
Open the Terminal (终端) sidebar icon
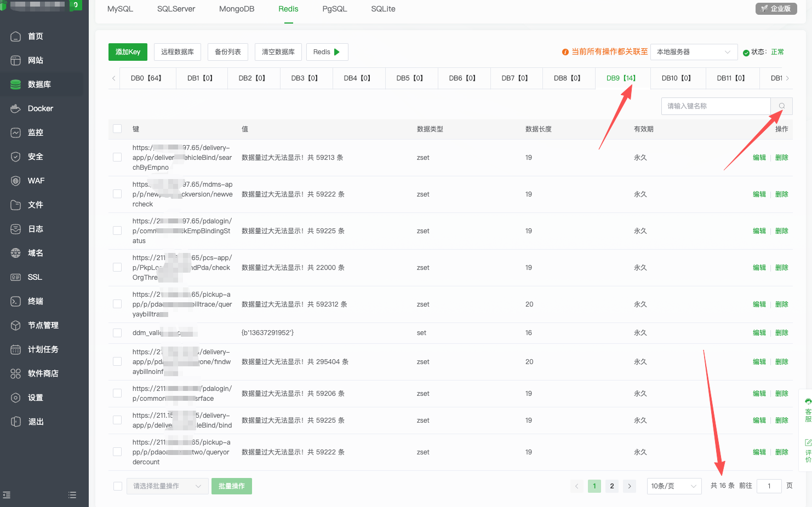coord(16,301)
